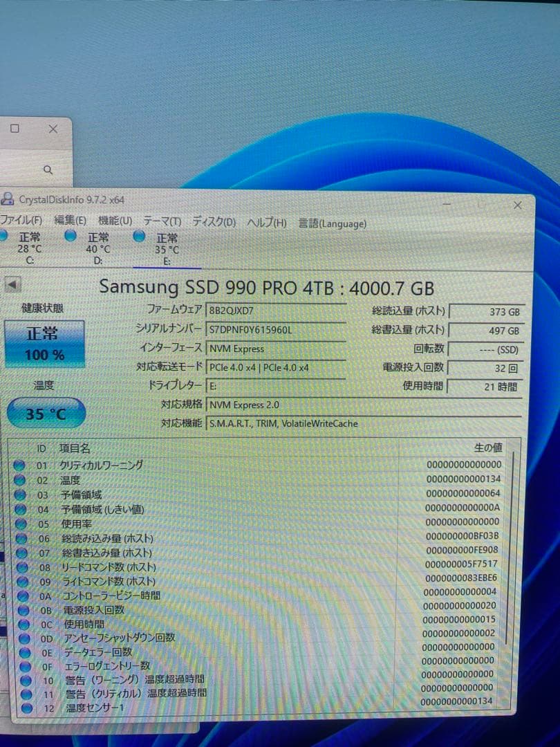The image size is (560, 747).
Task: Click the search icon in background window
Action: point(48,169)
